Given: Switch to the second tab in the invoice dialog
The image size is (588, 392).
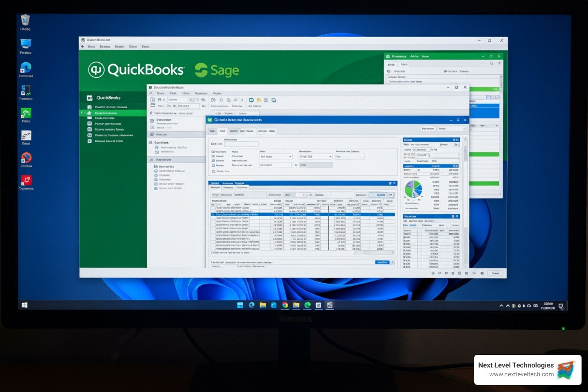Looking at the screenshot, I should click(223, 131).
